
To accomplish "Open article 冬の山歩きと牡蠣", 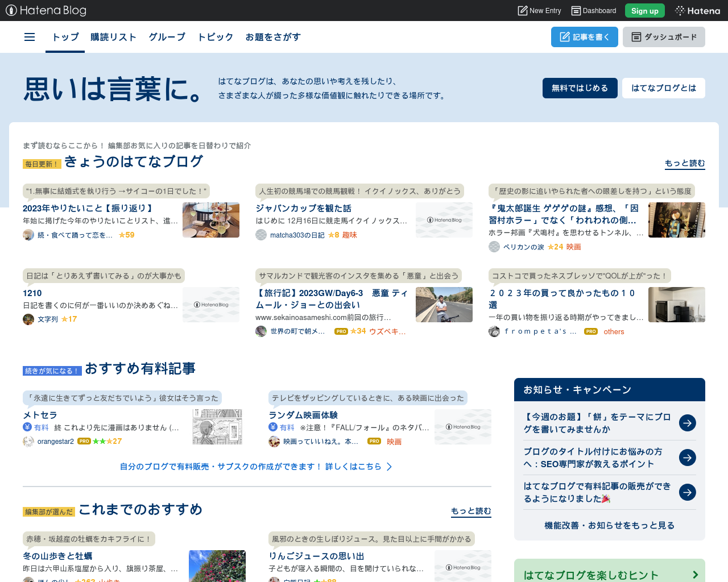I will [x=57, y=556].
